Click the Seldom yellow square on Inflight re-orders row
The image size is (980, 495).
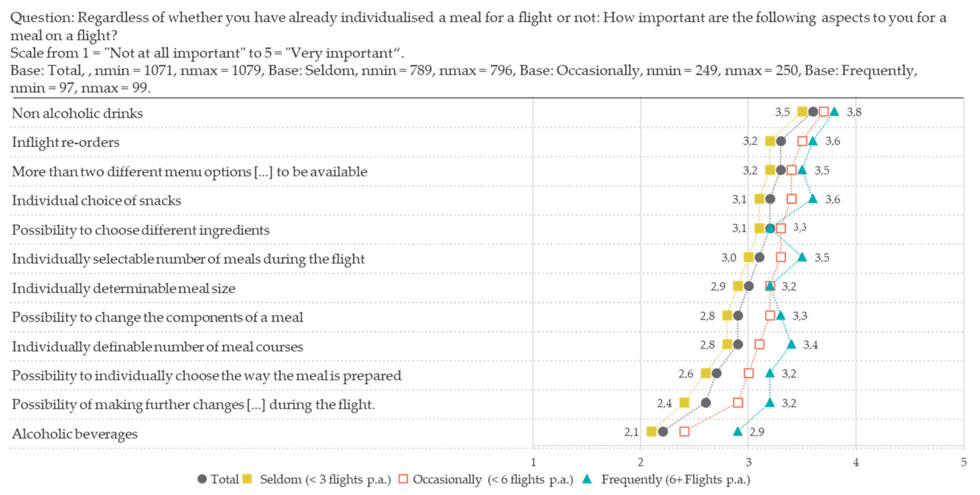tap(770, 141)
